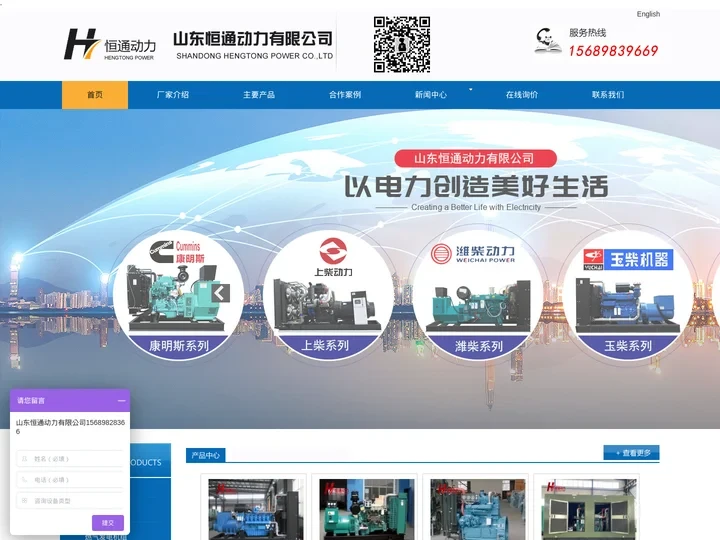Click the previous-slide left arrow on banner
Viewport: 720px width, 540px height.
(220, 293)
